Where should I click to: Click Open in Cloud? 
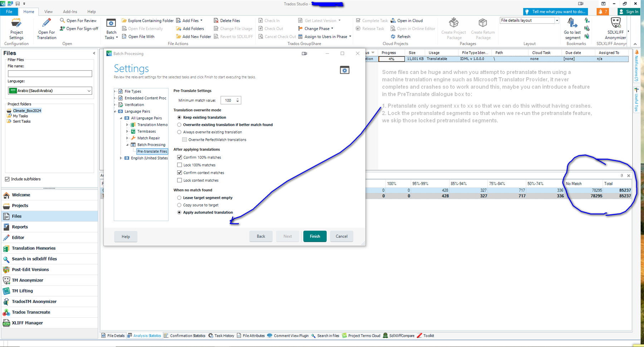point(407,21)
